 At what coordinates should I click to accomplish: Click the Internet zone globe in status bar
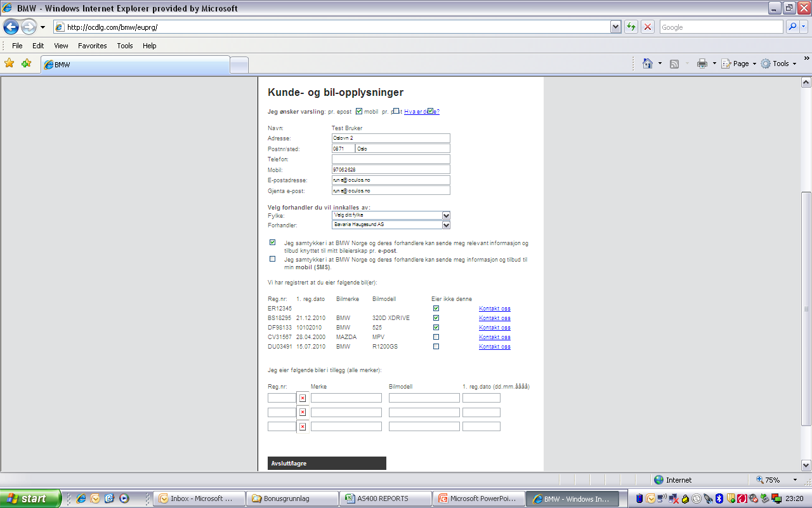pyautogui.click(x=658, y=480)
